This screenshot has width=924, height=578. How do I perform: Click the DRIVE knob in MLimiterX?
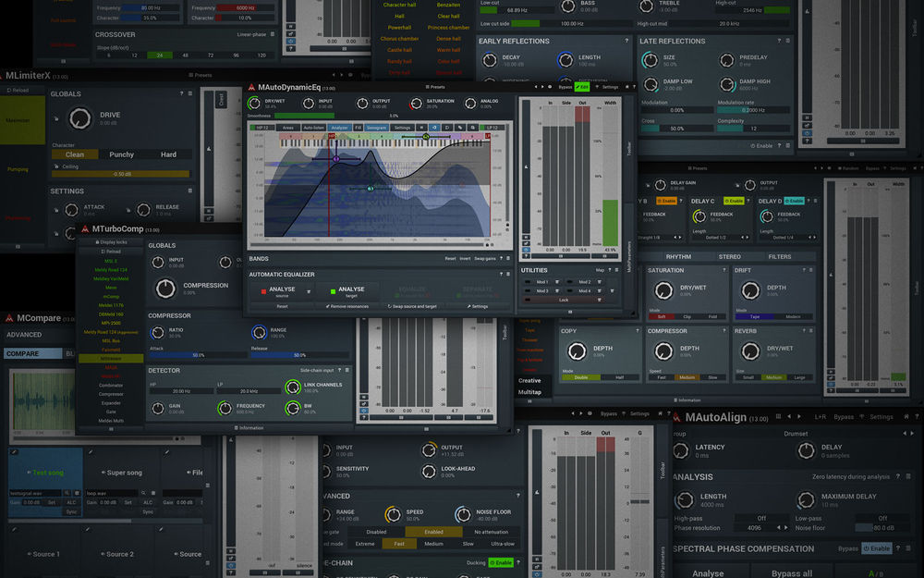[80, 118]
